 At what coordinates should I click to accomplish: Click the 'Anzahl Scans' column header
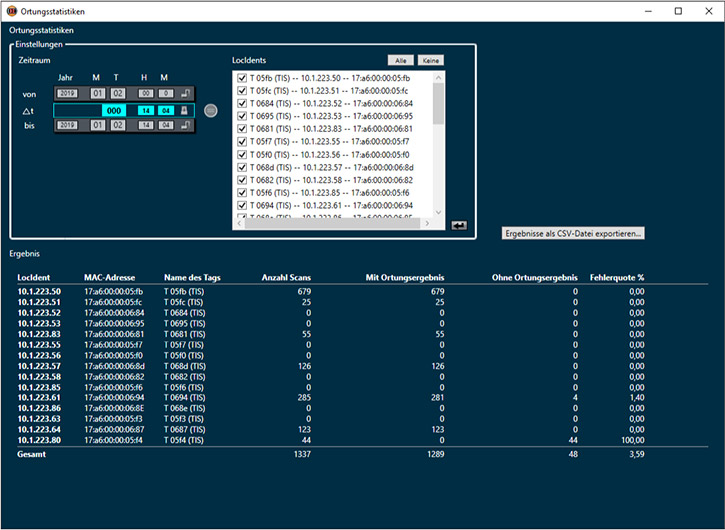pos(286,277)
